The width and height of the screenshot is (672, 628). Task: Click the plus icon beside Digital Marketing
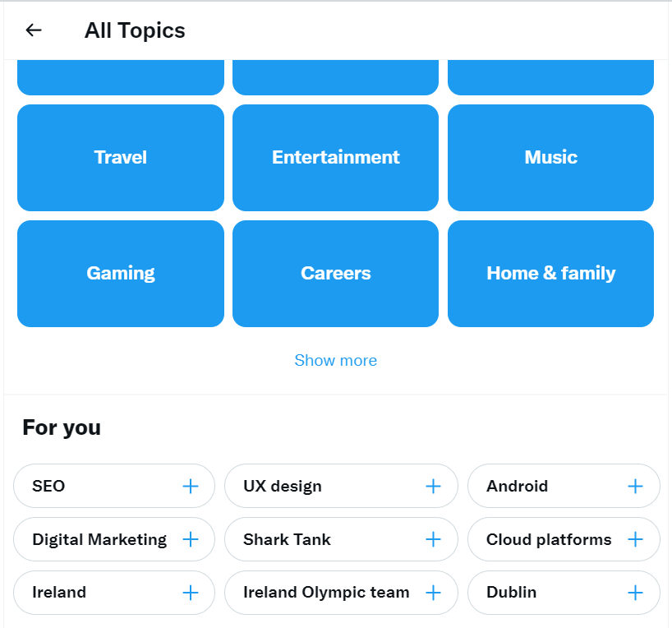(x=192, y=539)
